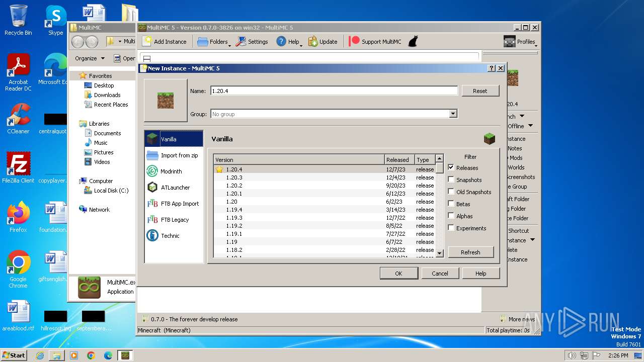
Task: Uncheck the Releases filter
Action: pyautogui.click(x=451, y=167)
